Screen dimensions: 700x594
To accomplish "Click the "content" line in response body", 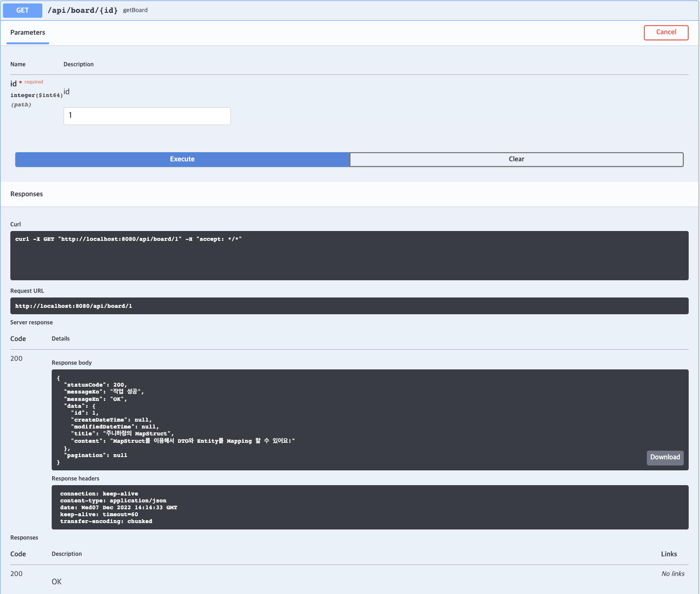I will coord(183,441).
